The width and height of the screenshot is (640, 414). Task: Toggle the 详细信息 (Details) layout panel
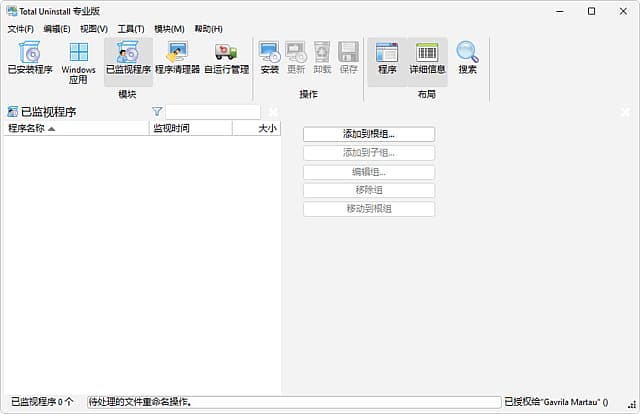pyautogui.click(x=427, y=59)
